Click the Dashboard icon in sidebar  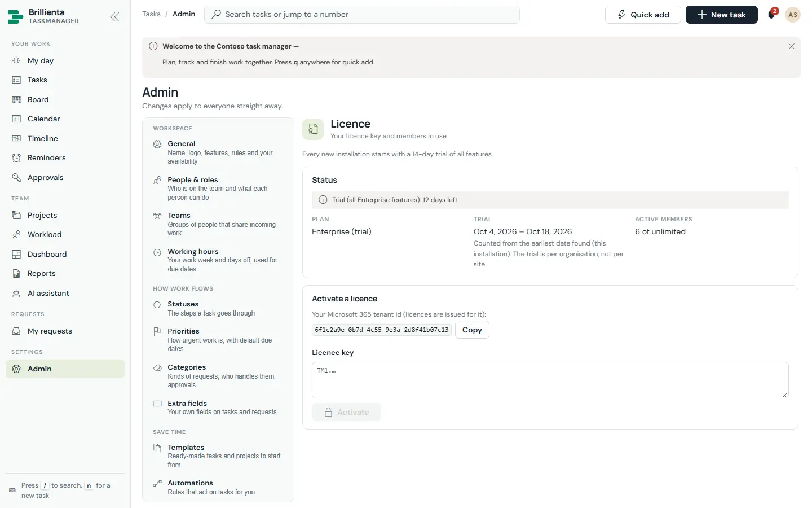(16, 254)
